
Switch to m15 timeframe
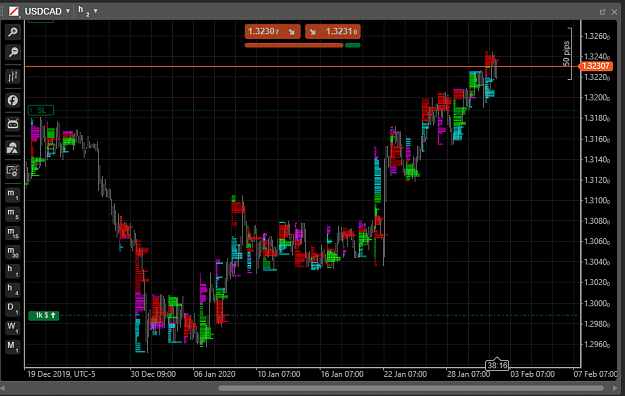13,232
